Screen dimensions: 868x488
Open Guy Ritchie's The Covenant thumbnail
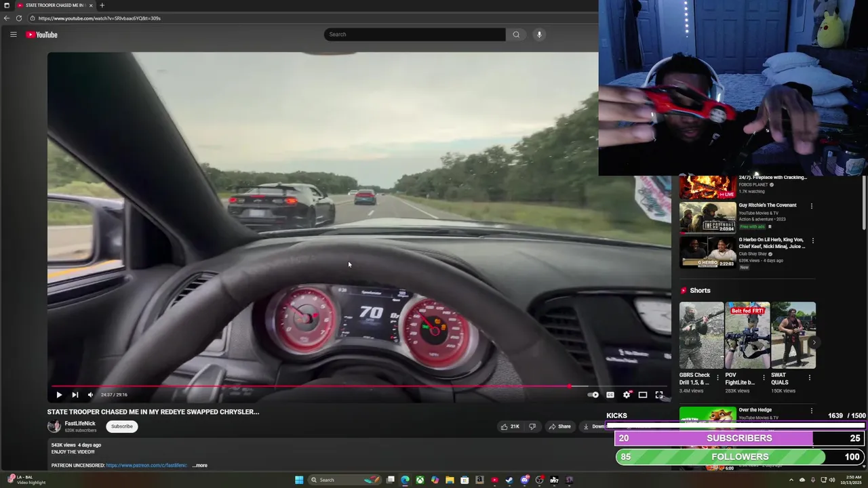click(707, 217)
